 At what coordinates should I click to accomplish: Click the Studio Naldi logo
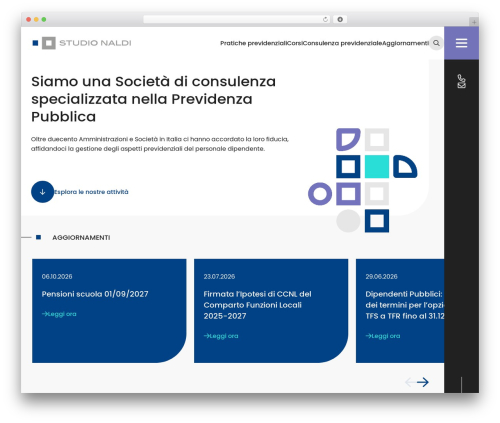click(82, 43)
